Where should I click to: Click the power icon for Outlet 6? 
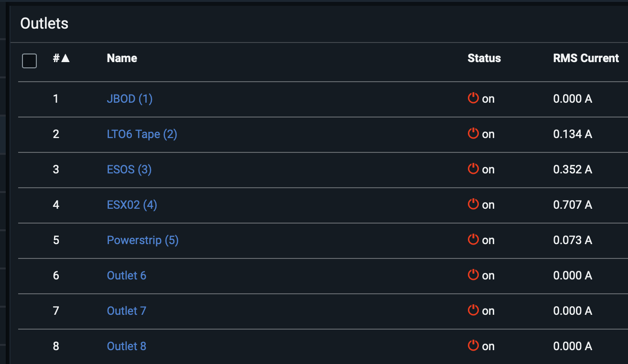473,275
